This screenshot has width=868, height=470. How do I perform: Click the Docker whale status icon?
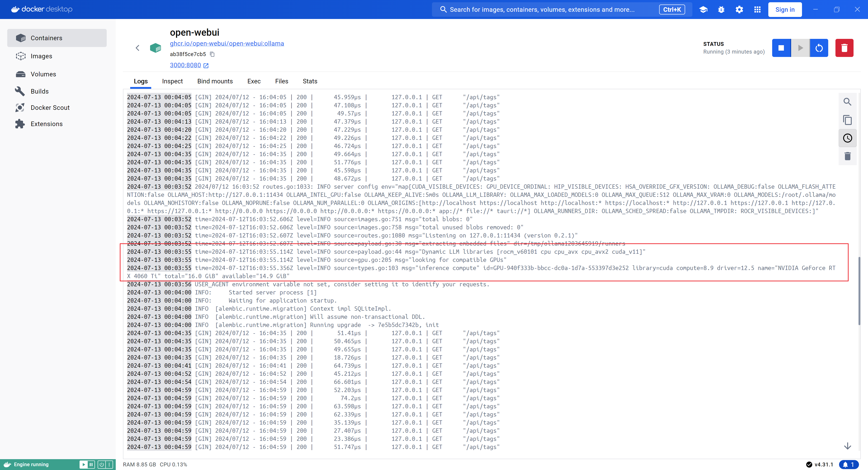coord(7,464)
